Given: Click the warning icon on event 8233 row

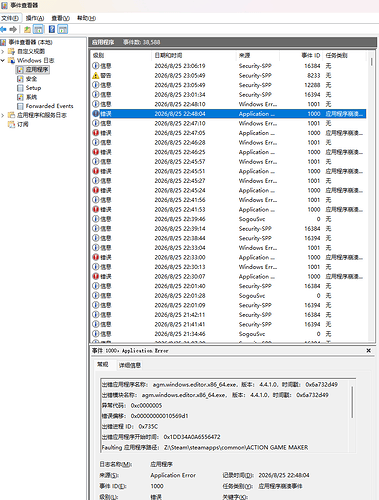Looking at the screenshot, I should [x=96, y=76].
